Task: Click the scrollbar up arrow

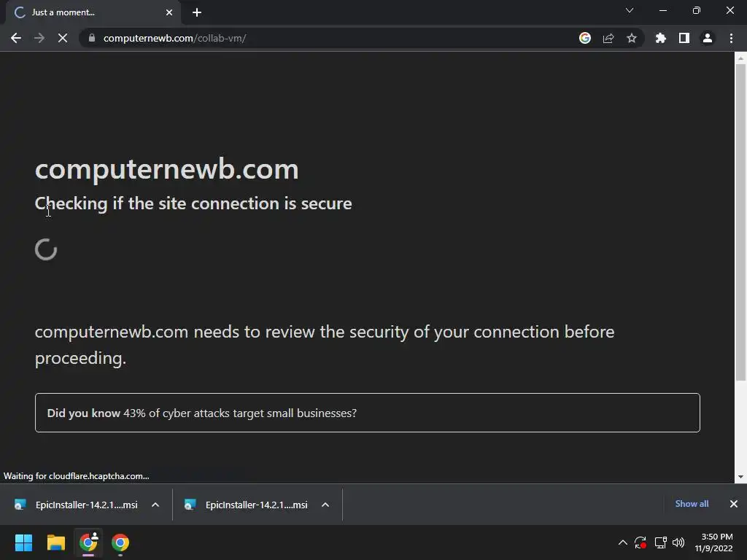Action: pos(740,58)
